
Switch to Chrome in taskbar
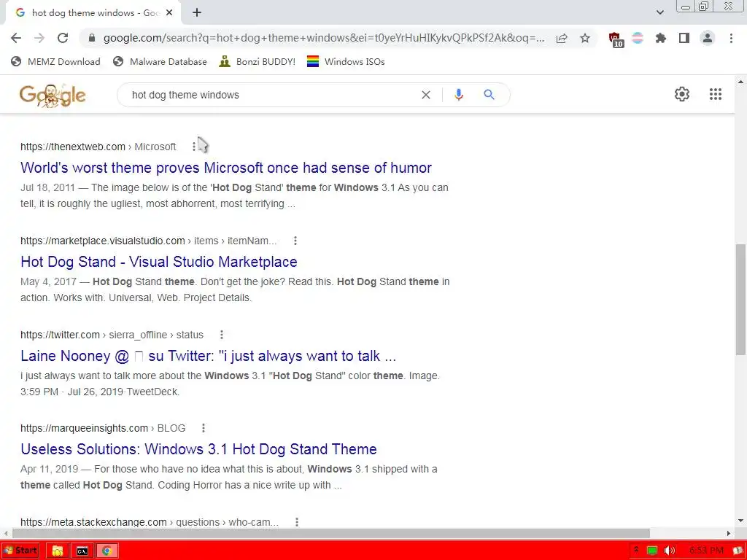(x=107, y=551)
